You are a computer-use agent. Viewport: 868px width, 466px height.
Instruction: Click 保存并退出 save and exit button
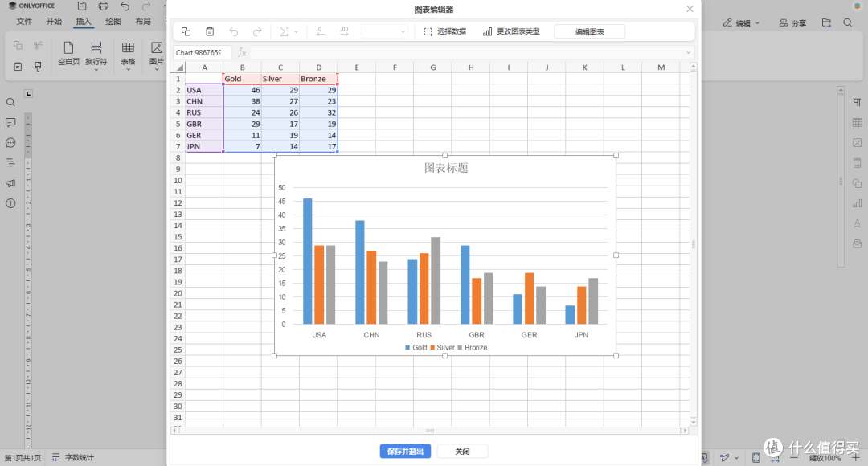pos(405,451)
